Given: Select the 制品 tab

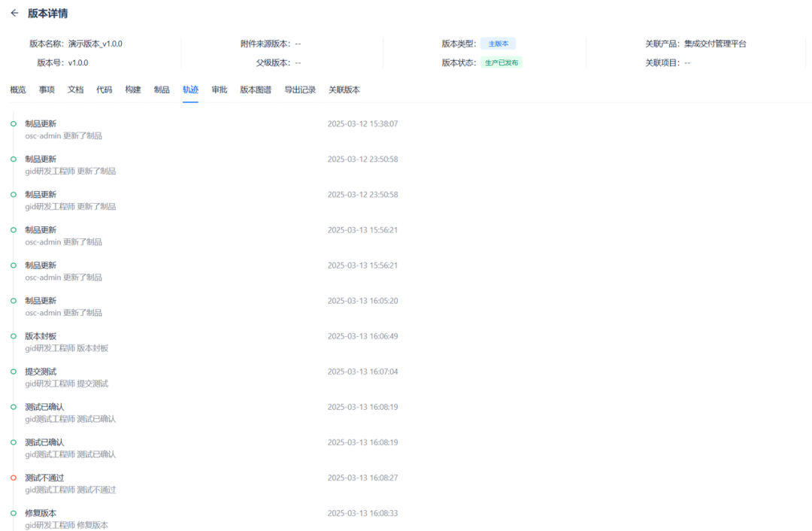Looking at the screenshot, I should tap(162, 90).
